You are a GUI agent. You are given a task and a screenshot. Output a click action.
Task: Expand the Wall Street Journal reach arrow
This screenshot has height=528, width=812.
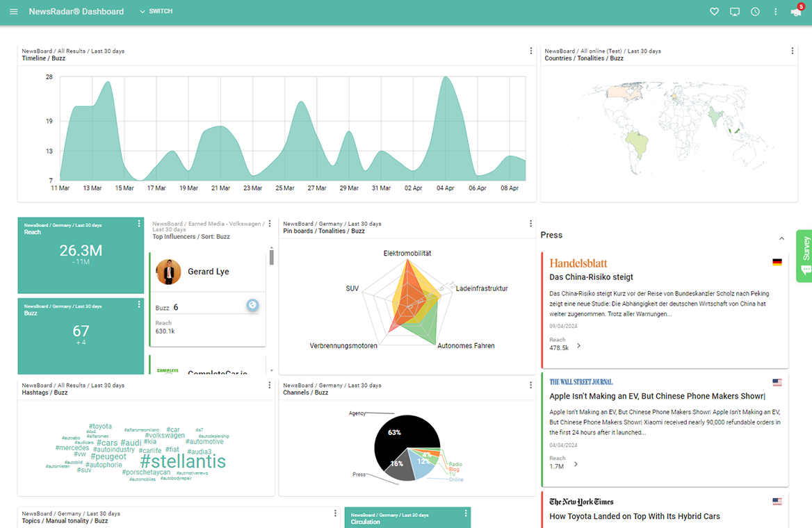click(576, 464)
